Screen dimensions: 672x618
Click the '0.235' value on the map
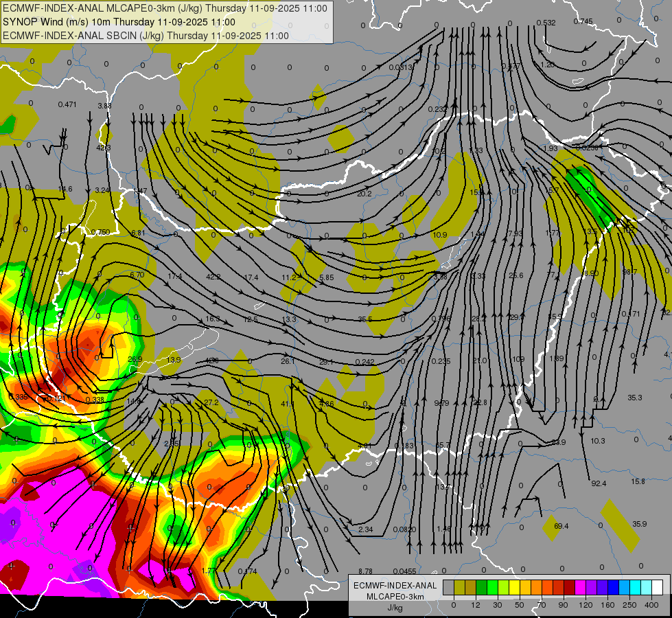[441, 361]
